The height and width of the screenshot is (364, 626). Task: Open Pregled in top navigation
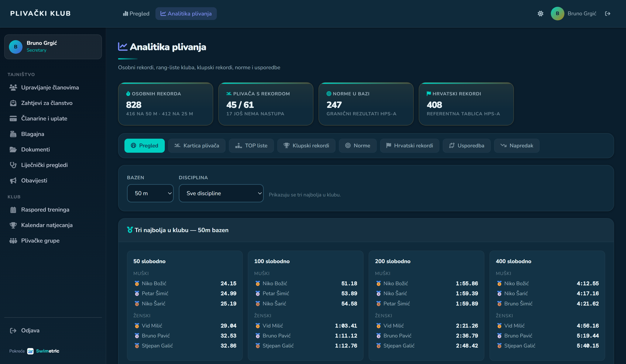(x=136, y=13)
